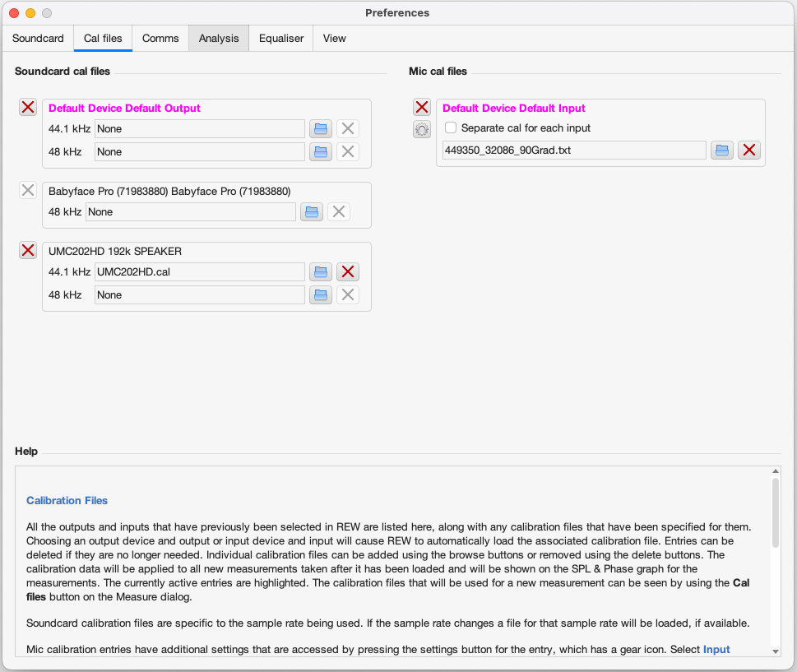Browse for UMC202HD 48 kHz cal file
This screenshot has width=797, height=672.
pos(321,294)
